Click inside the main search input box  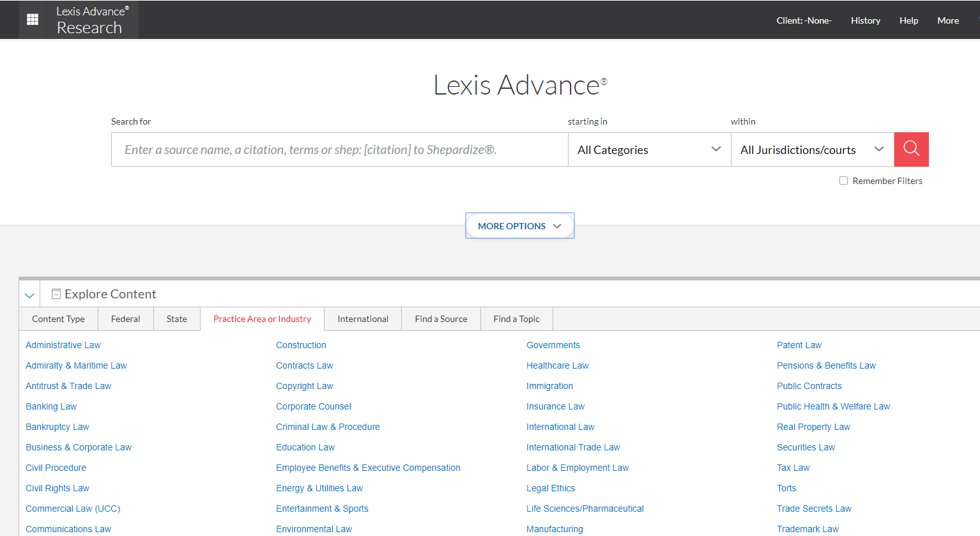(x=340, y=149)
